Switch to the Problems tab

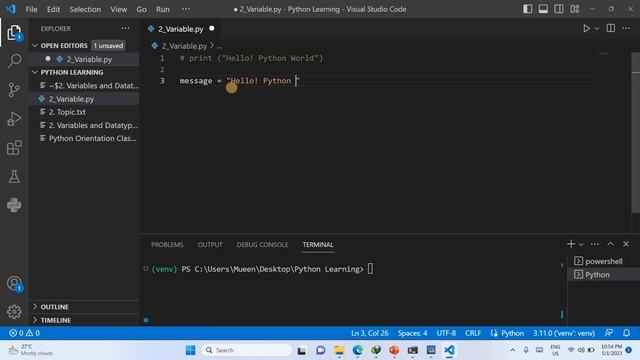pyautogui.click(x=167, y=244)
